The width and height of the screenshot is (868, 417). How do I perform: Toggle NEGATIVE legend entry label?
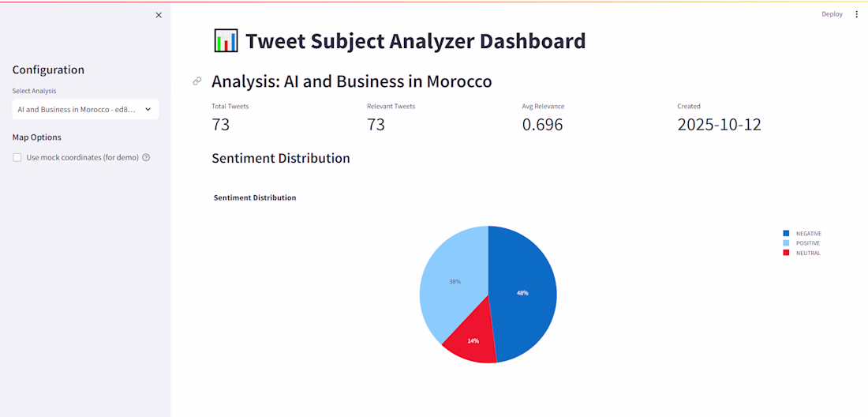[808, 234]
